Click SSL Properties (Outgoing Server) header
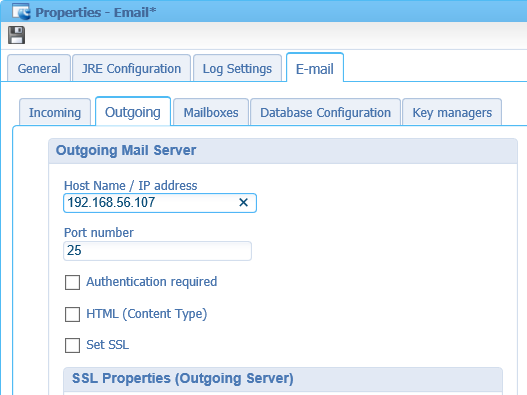This screenshot has width=527, height=395. pos(283,379)
